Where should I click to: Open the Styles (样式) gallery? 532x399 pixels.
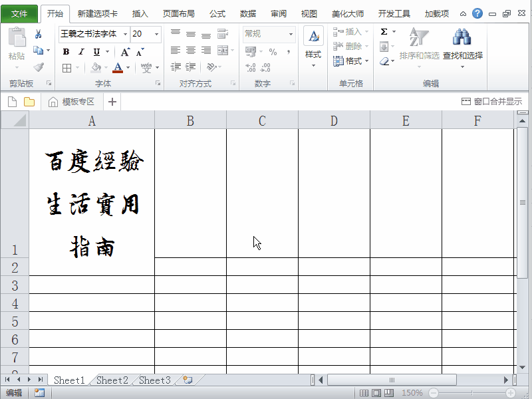(313, 47)
